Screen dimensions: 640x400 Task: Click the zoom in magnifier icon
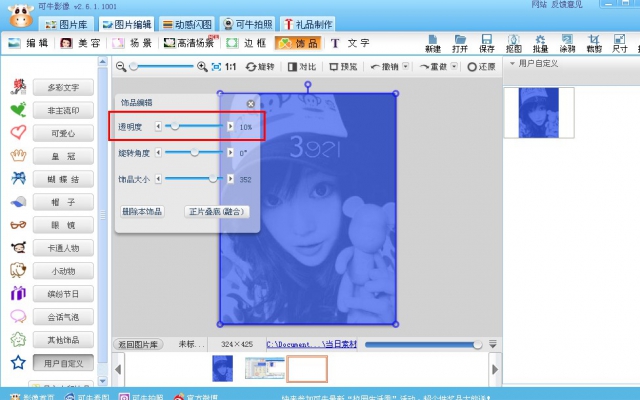click(202, 67)
